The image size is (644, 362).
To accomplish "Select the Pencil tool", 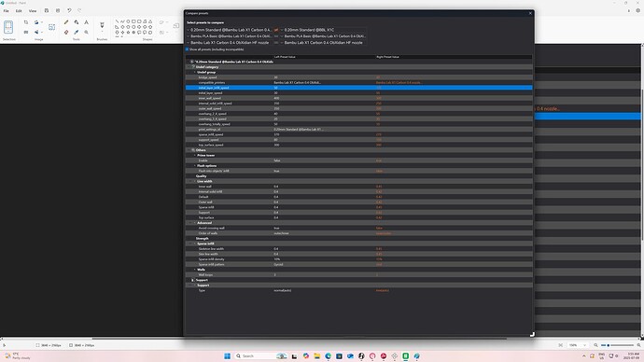I will [66, 22].
